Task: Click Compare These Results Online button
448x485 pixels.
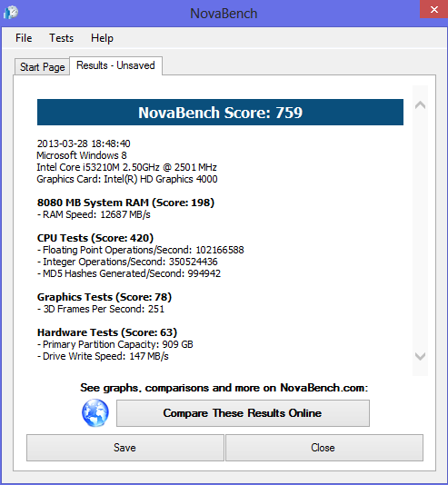Action: (x=243, y=413)
